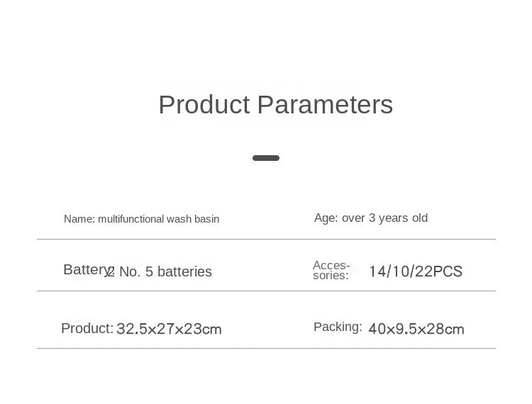Click the 32.5×27×23cm product size
Screen dimensions: 532x404
point(169,329)
